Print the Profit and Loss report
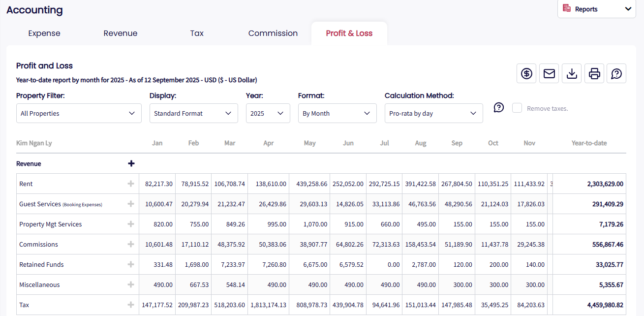 (594, 74)
